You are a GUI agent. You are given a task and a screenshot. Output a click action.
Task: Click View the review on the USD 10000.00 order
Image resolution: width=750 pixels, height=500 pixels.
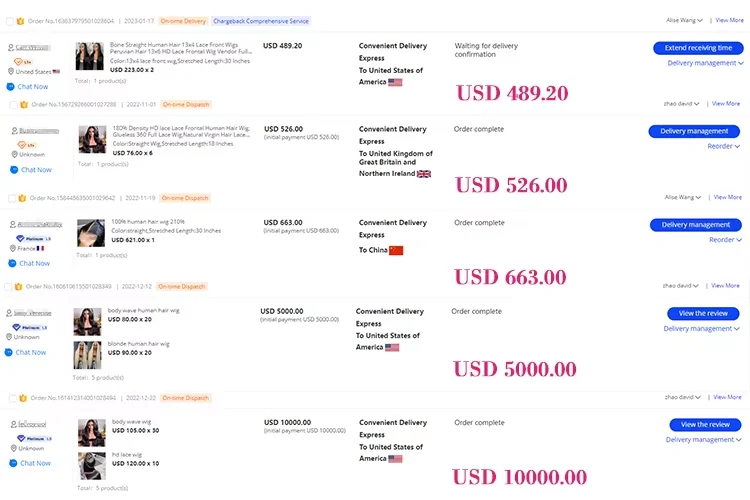(705, 425)
